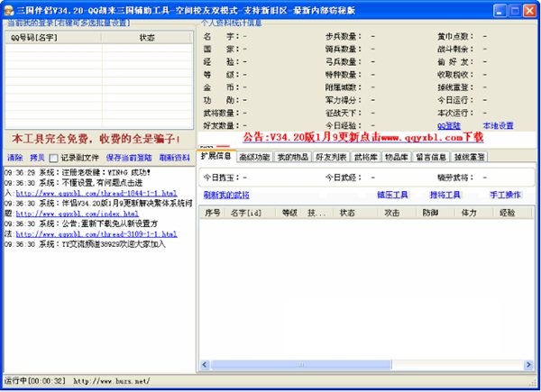Click the 名字[id] column header

[x=250, y=213]
